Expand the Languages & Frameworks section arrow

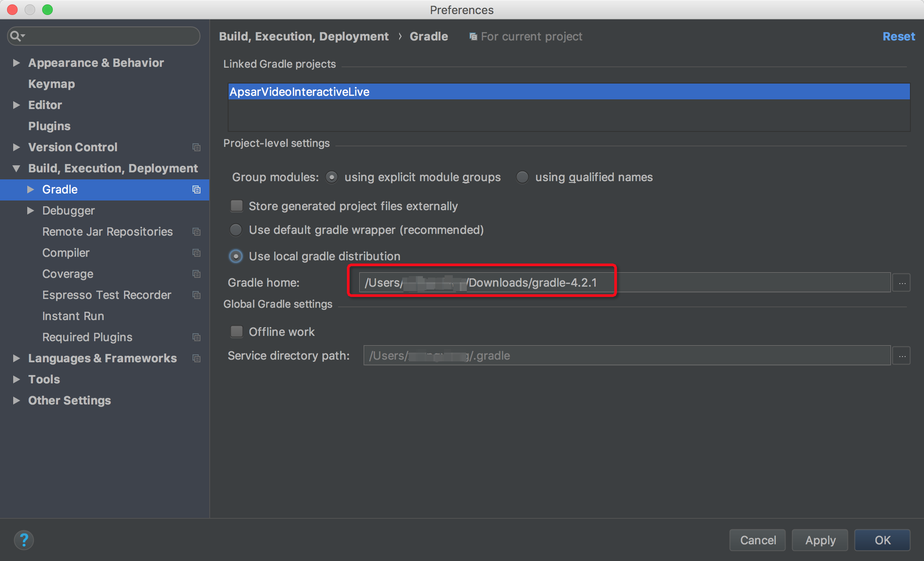pos(16,358)
